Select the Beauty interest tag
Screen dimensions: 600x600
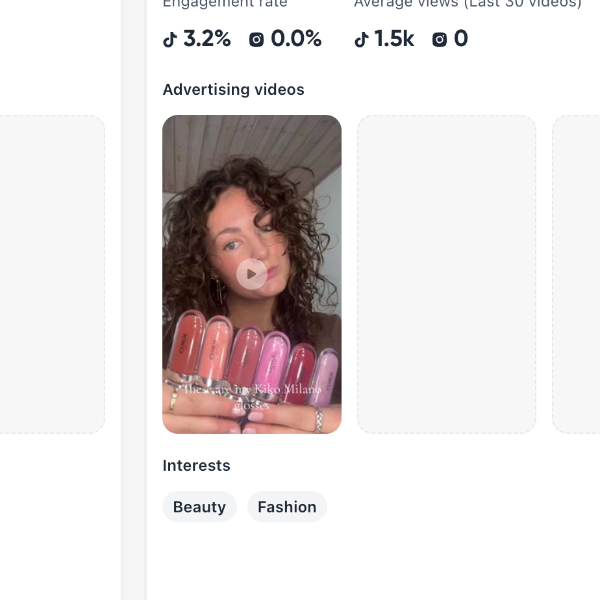pyautogui.click(x=199, y=507)
